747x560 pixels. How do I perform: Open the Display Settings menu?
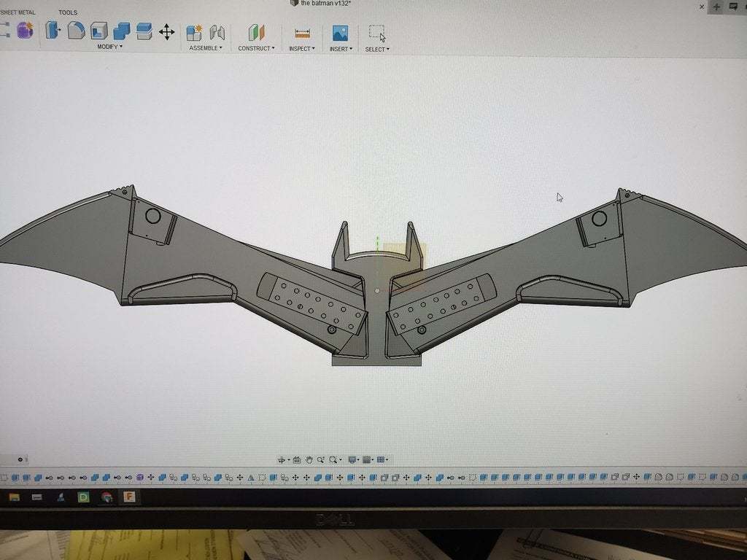point(353,459)
